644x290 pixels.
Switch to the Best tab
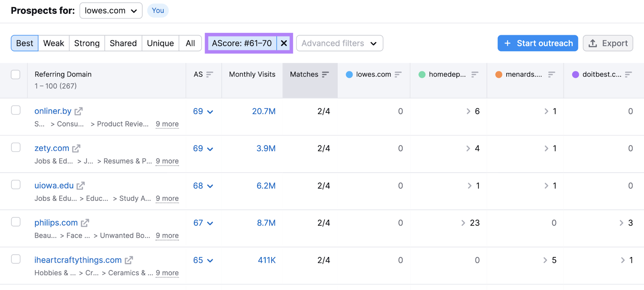click(x=25, y=43)
